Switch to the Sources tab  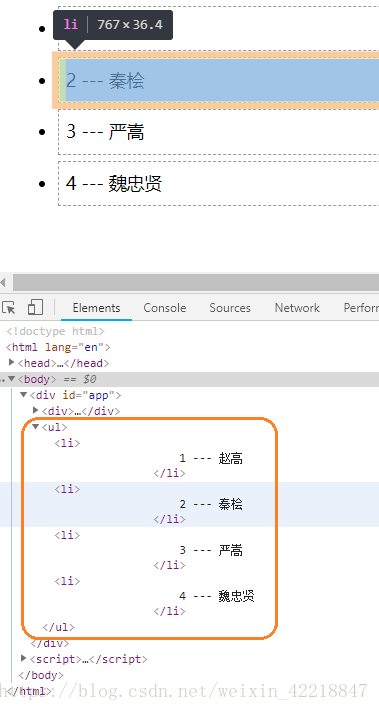coord(230,308)
